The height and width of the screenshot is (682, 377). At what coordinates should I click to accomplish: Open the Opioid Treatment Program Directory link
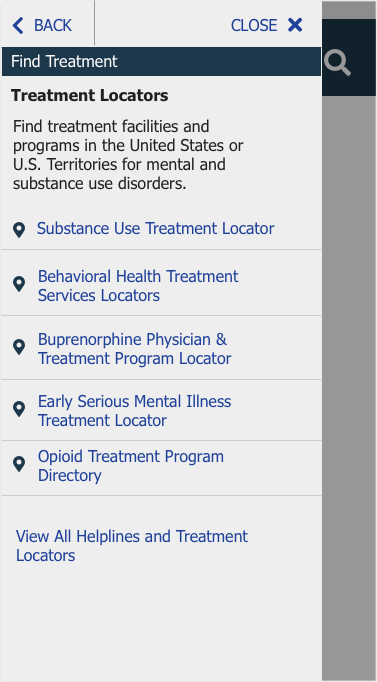pos(130,466)
